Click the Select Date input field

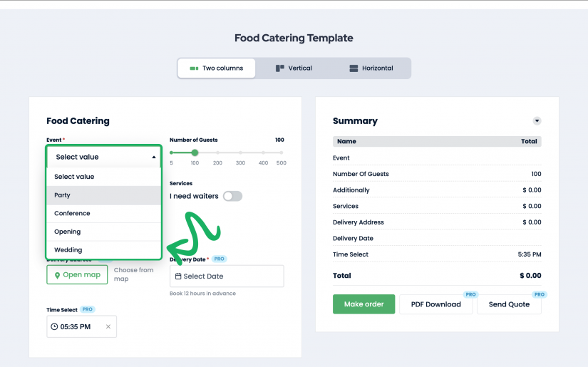click(x=227, y=276)
